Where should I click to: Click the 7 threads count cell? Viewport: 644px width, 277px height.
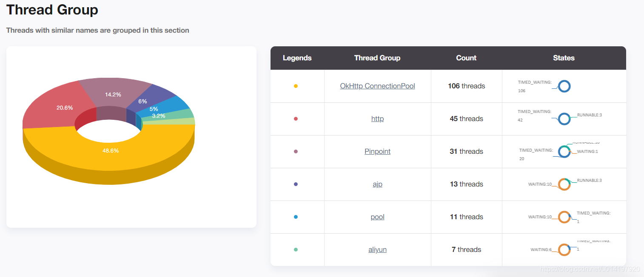coord(467,249)
